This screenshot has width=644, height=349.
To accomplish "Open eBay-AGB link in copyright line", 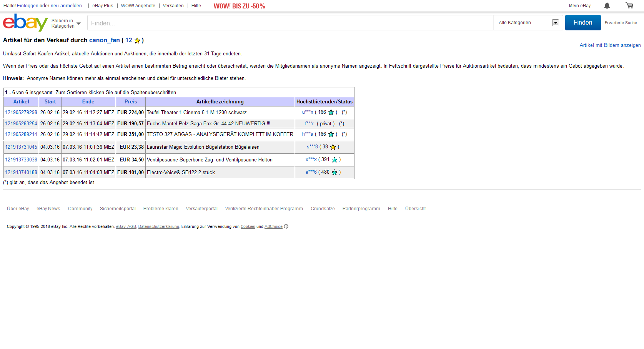I will click(126, 227).
